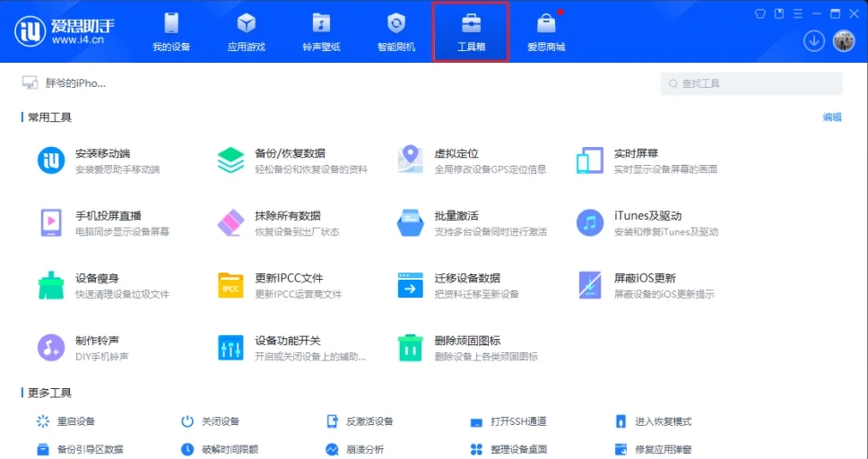Image resolution: width=868 pixels, height=459 pixels.
Task: Click the 爱思助手 logo
Action: pyautogui.click(x=65, y=31)
